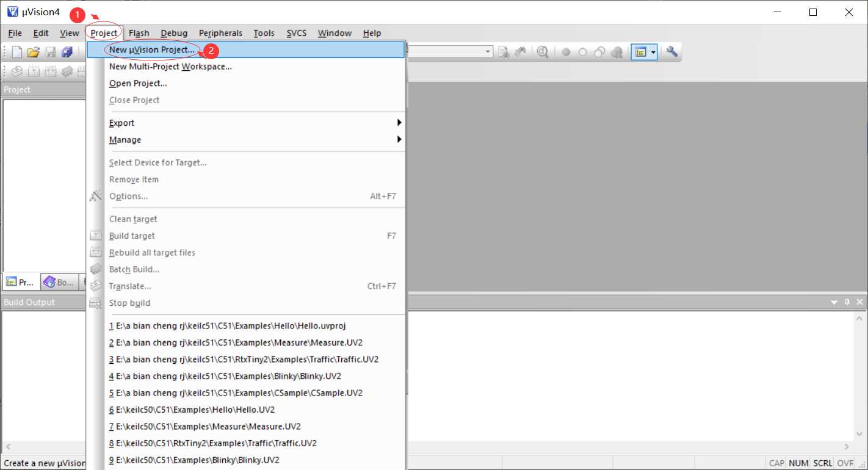Open the Help menu
868x470 pixels.
(372, 33)
